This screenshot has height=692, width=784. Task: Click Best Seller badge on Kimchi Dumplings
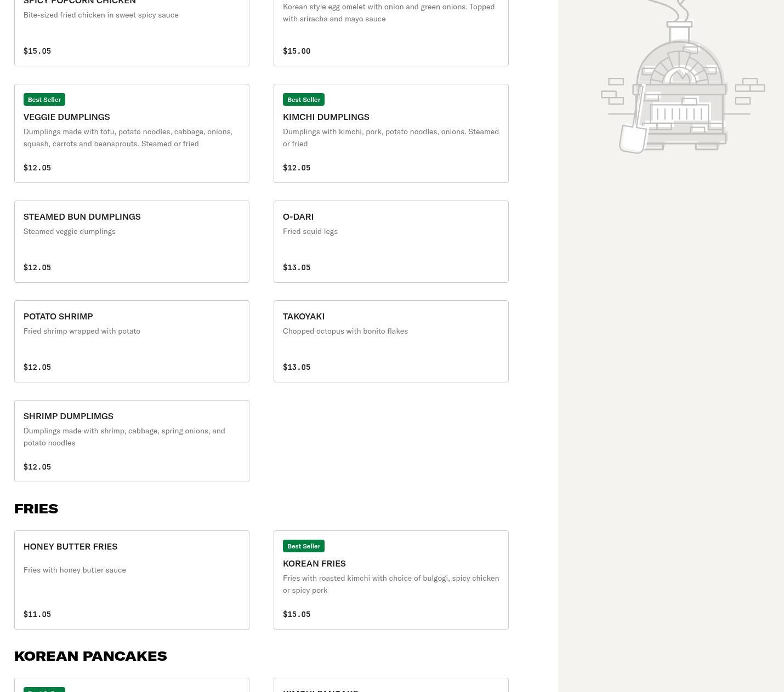303,100
